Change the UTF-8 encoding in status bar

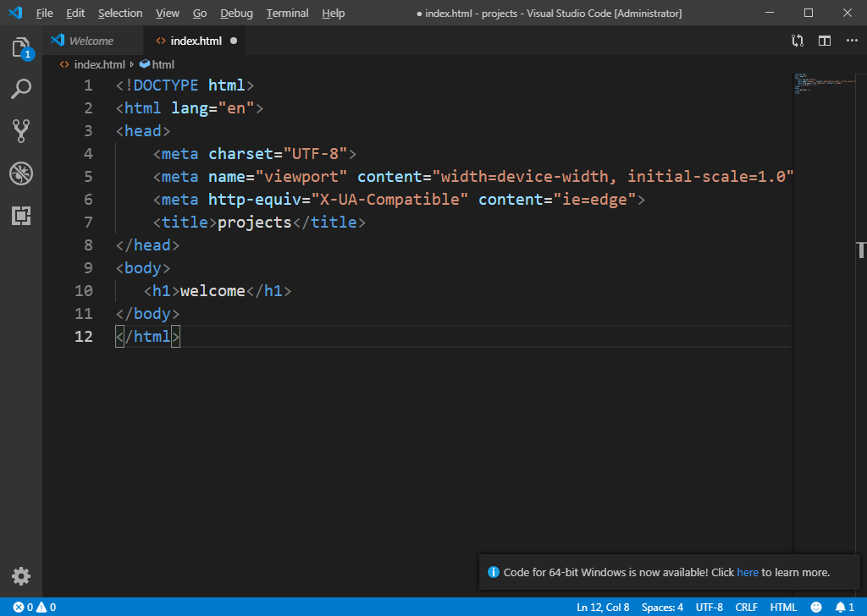click(709, 608)
